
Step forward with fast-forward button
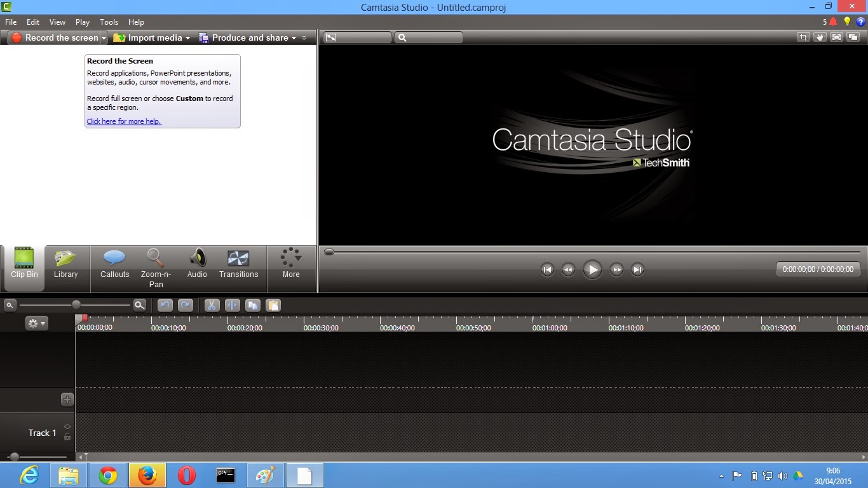point(616,270)
